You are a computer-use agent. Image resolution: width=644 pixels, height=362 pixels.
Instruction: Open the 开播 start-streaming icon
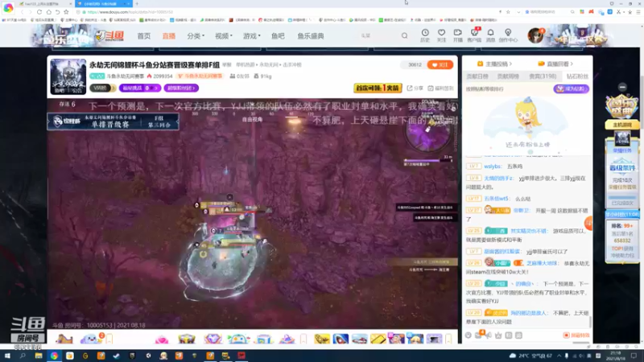coord(457,35)
